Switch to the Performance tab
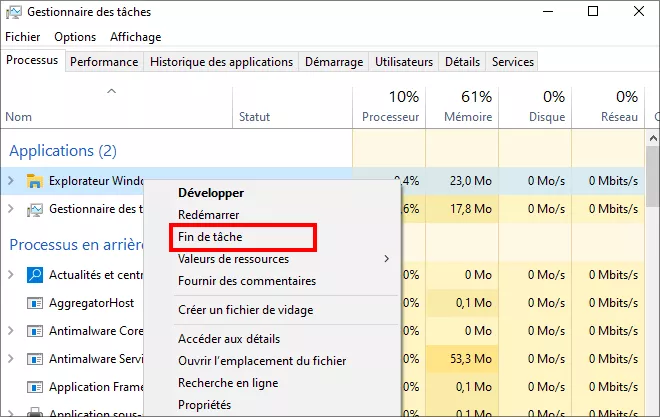 point(104,62)
